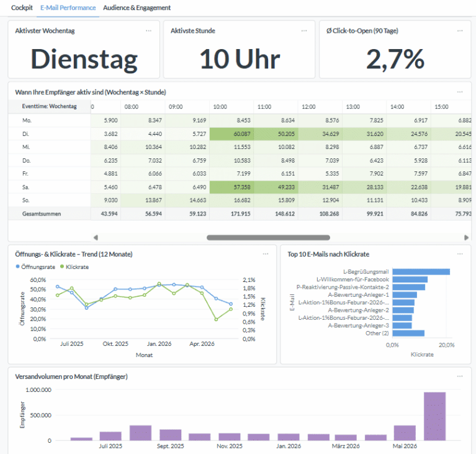The image size is (476, 454).
Task: Switch to E-Mail Performance tab
Action: 68,7
